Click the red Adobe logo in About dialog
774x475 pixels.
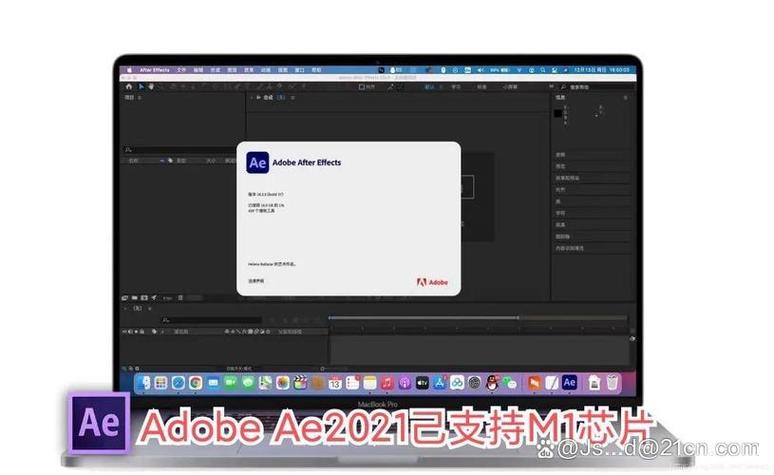click(x=432, y=282)
